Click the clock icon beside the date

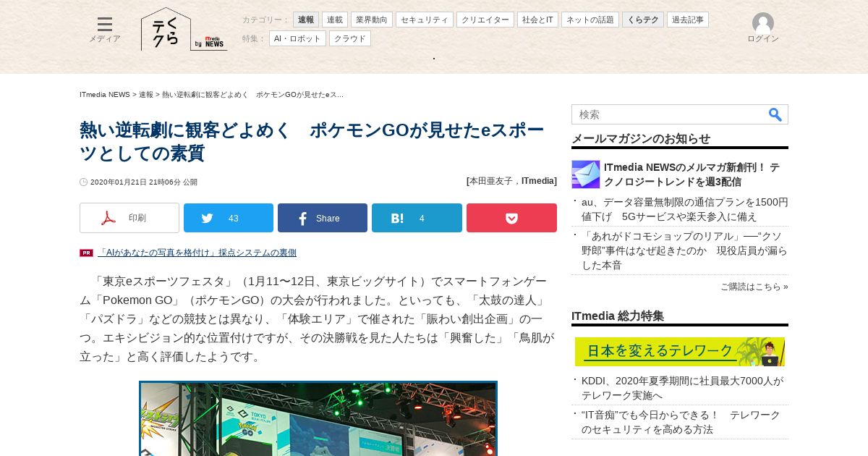click(x=84, y=182)
